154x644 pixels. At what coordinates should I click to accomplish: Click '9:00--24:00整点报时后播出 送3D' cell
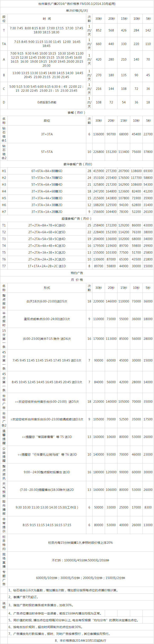tap(47, 472)
